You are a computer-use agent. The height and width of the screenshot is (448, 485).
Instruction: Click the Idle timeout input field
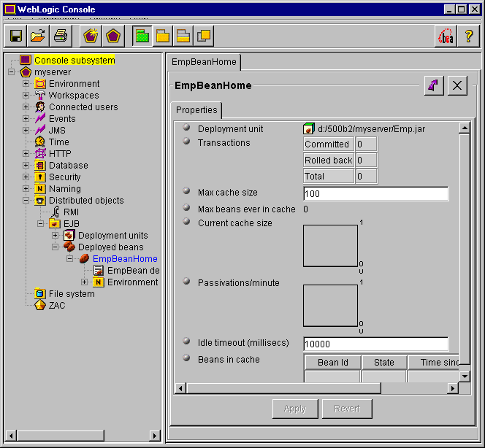click(x=376, y=344)
